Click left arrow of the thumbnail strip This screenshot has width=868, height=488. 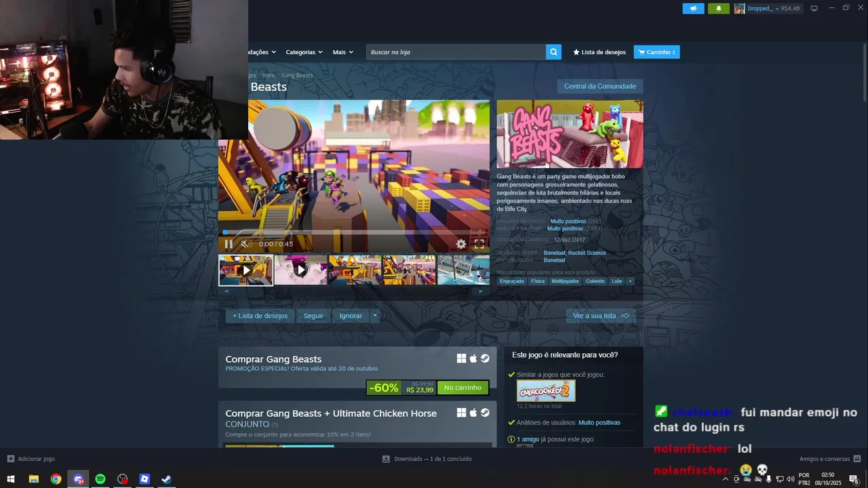226,291
